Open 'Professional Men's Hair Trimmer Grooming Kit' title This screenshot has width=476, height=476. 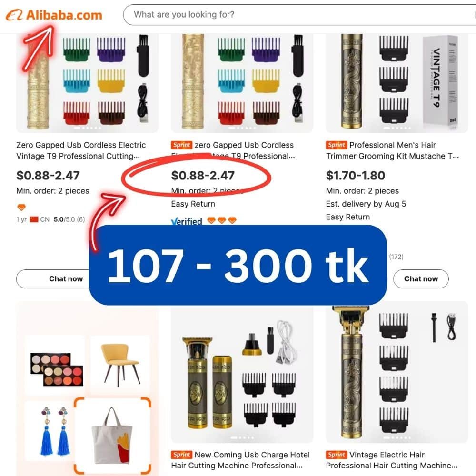click(x=392, y=150)
